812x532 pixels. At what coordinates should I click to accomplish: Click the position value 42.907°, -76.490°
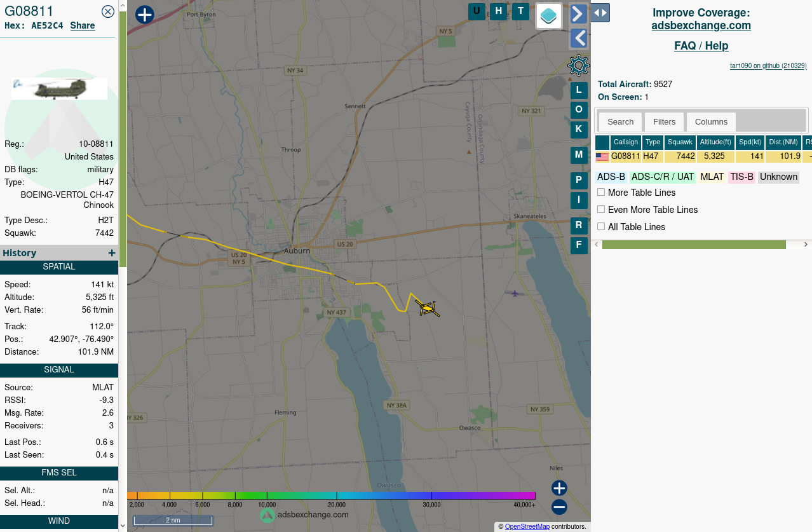coord(81,339)
